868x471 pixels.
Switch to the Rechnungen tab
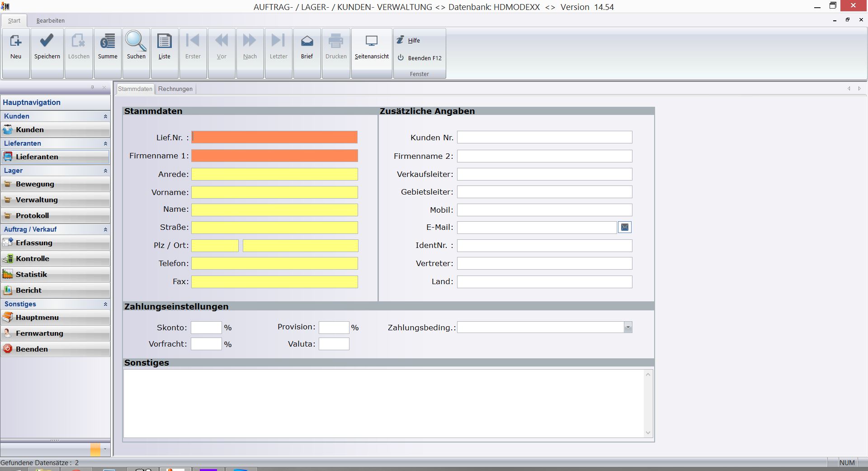pyautogui.click(x=175, y=89)
